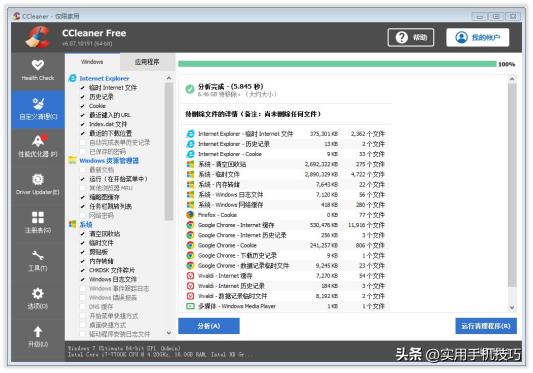
Task: Click the Windows Explorer folder section icon
Action: pos(72,160)
